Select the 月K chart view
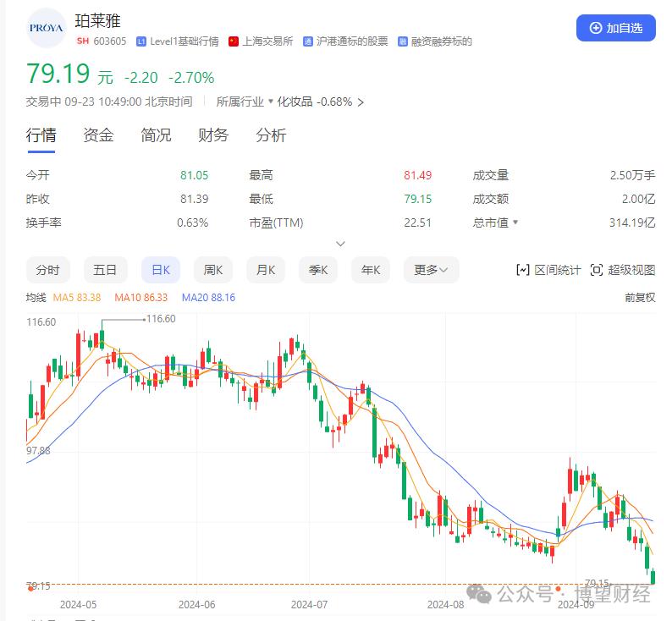This screenshot has width=672, height=621. 266,270
